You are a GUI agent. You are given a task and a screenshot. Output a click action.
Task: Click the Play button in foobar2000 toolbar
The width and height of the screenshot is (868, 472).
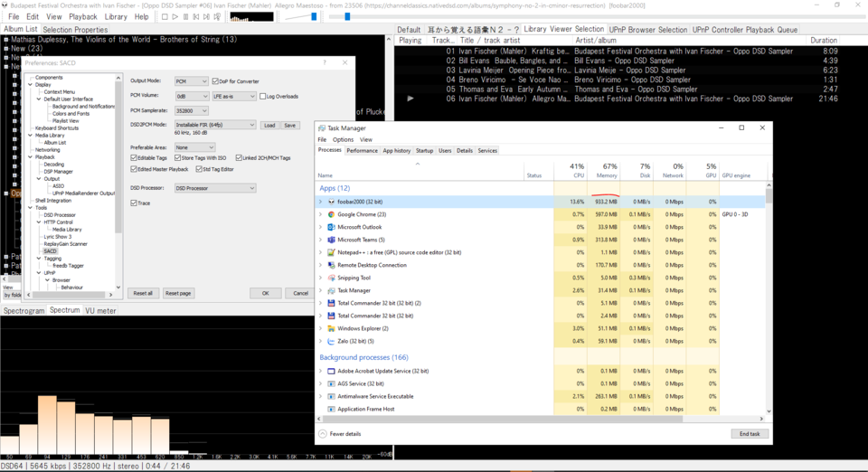[x=175, y=17]
